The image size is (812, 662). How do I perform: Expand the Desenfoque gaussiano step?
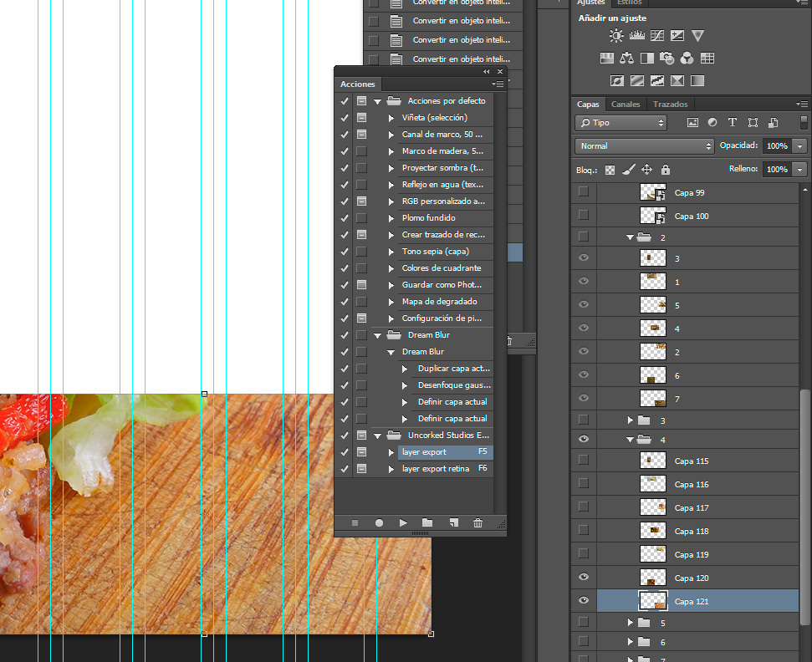(405, 385)
